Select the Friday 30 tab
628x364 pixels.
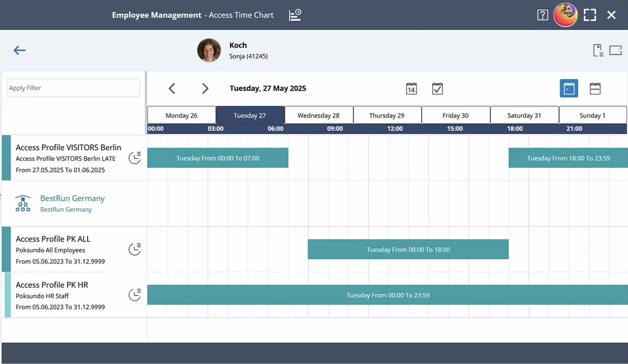[456, 115]
